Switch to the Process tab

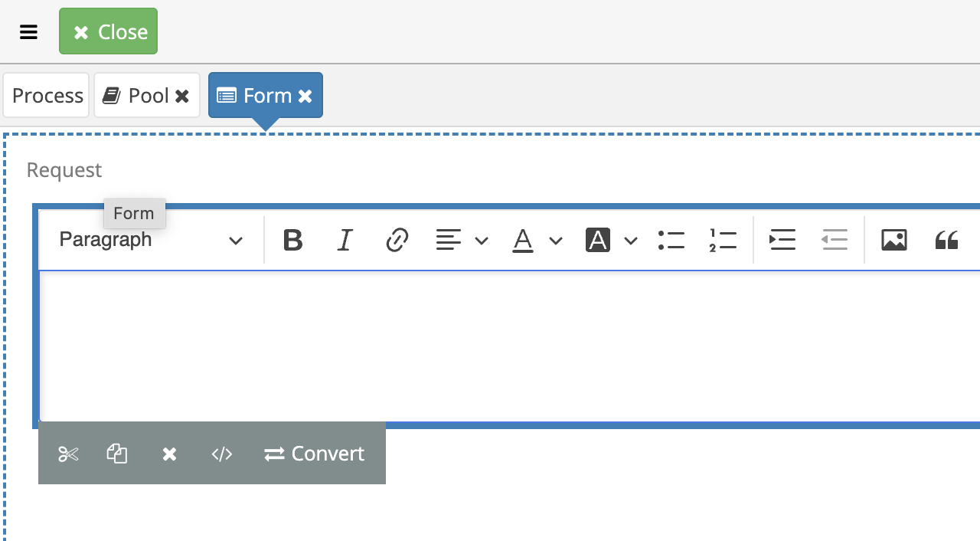[x=47, y=95]
